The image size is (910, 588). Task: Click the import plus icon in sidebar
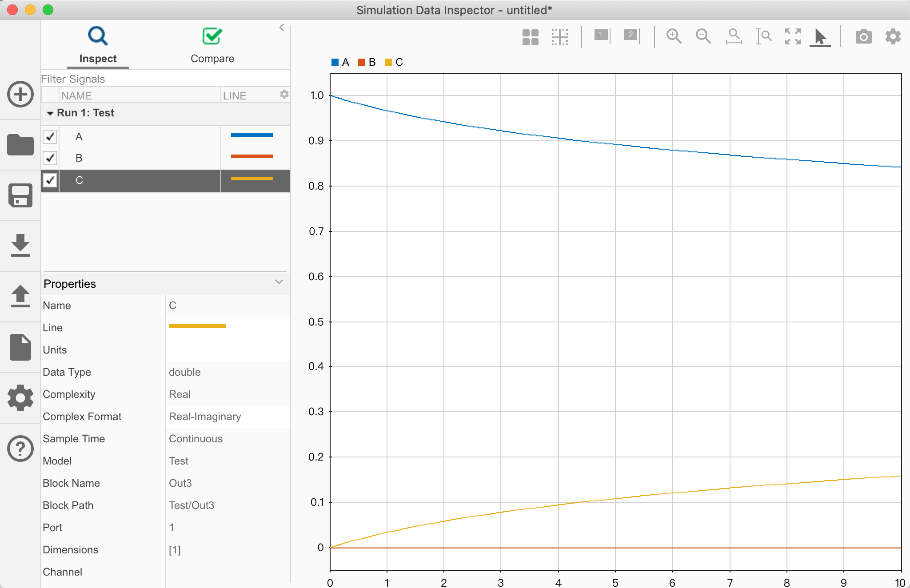[20, 94]
